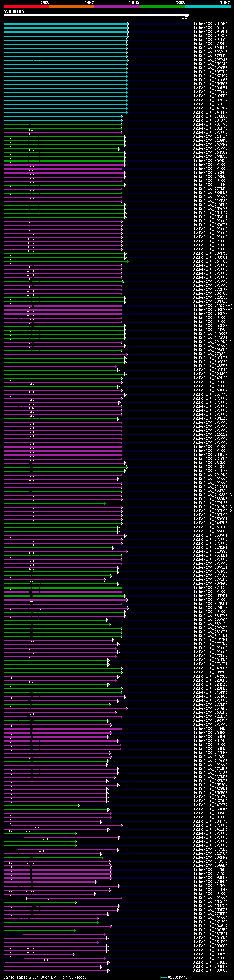
Task: Click the UniRef100_C1H7Z4 label
Action: coord(210,137)
